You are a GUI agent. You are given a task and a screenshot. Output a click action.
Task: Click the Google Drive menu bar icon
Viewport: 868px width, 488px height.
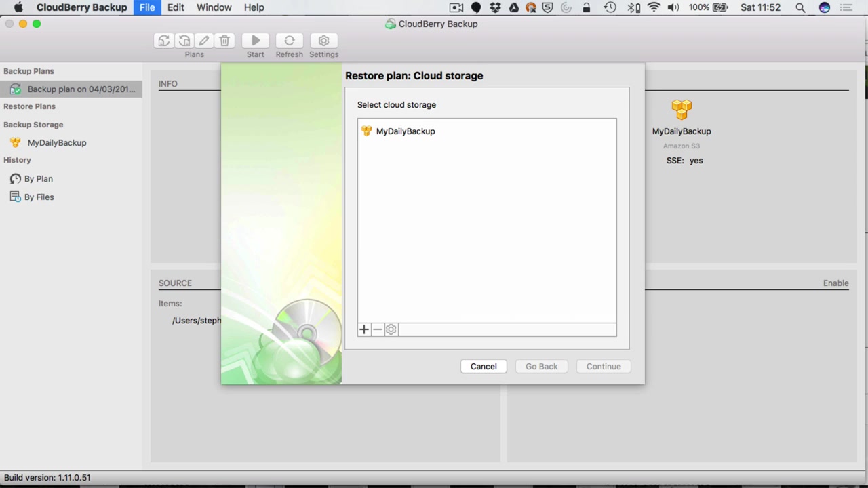point(513,7)
